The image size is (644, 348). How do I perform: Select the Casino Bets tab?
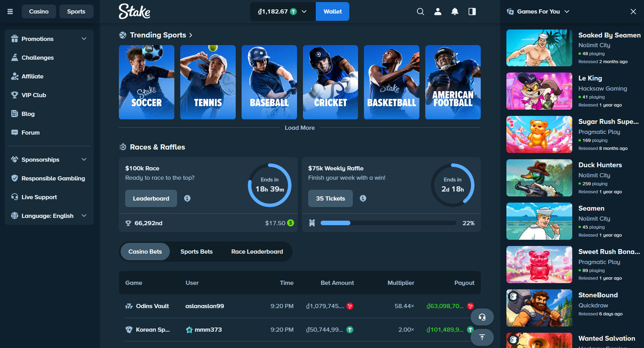[x=145, y=252]
